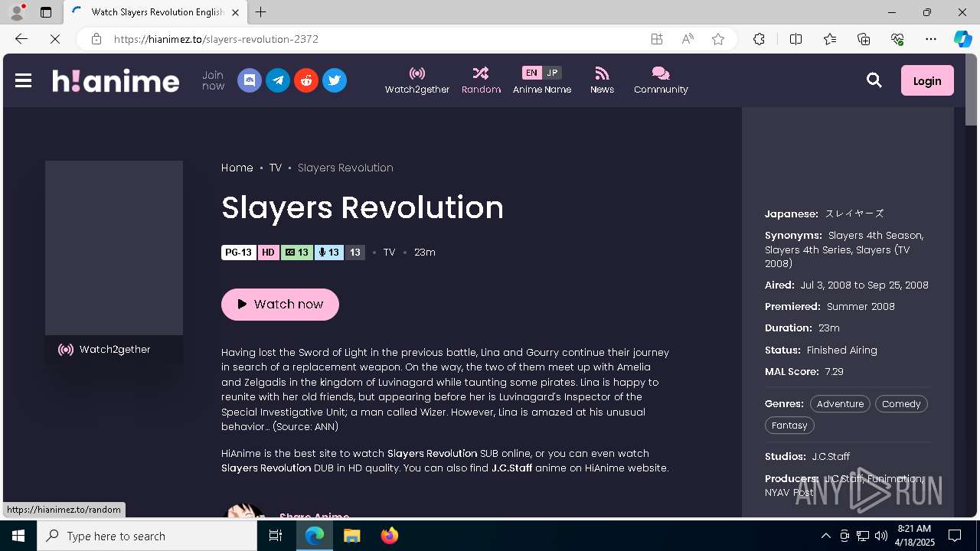Open the tab actions menu
980x551 pixels.
[46, 12]
